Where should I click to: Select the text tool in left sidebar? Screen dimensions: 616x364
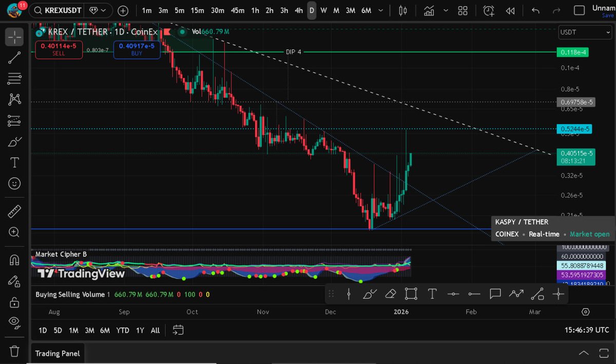click(x=14, y=163)
